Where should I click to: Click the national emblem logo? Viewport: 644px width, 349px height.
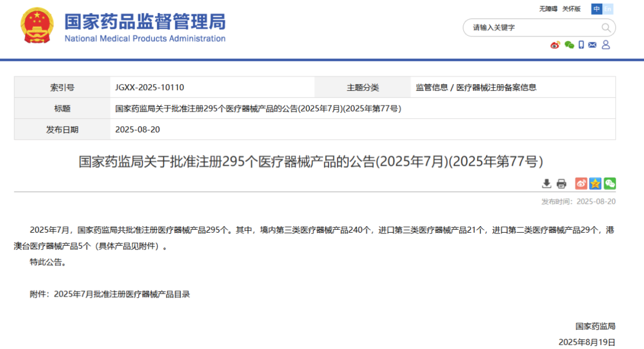pyautogui.click(x=37, y=26)
